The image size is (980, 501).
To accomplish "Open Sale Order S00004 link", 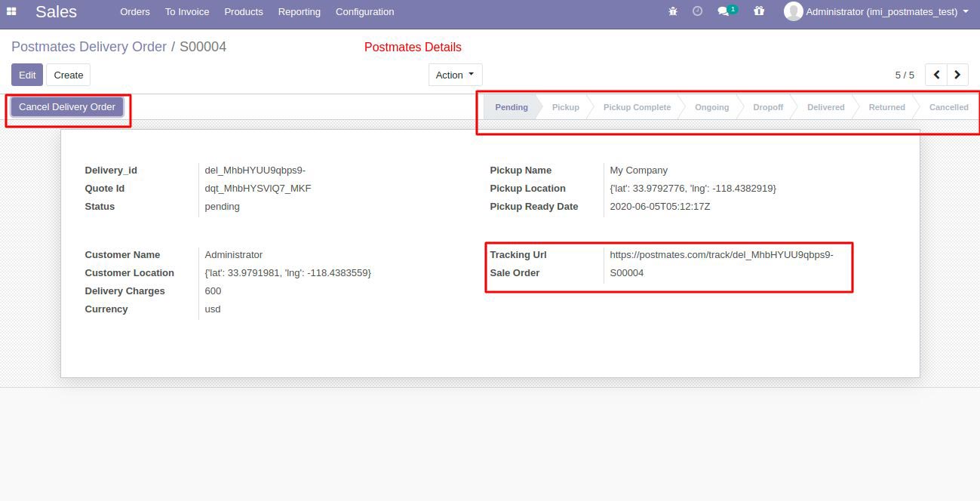I will (x=627, y=273).
